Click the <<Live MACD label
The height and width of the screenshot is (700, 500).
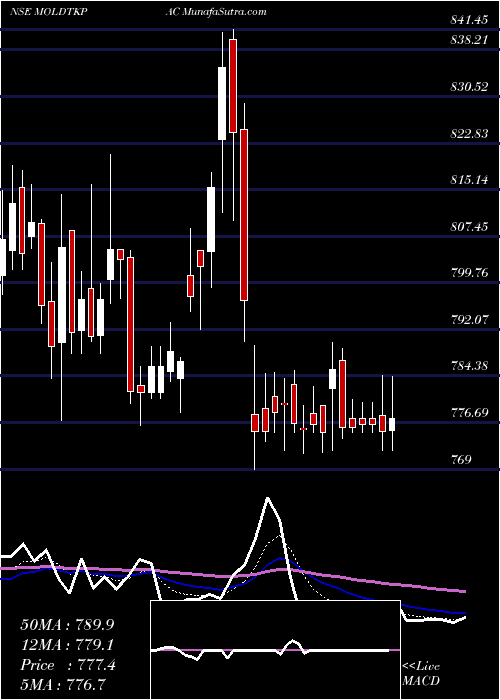click(421, 673)
